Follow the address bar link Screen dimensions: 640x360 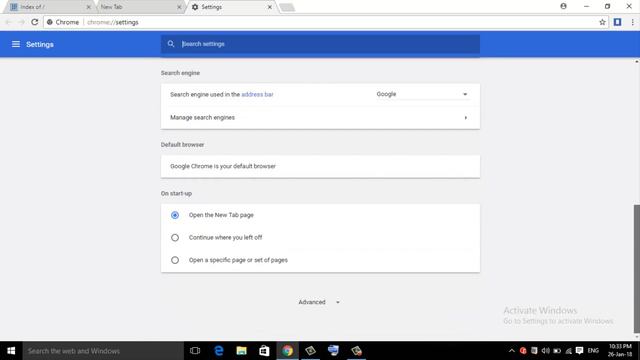(257, 94)
